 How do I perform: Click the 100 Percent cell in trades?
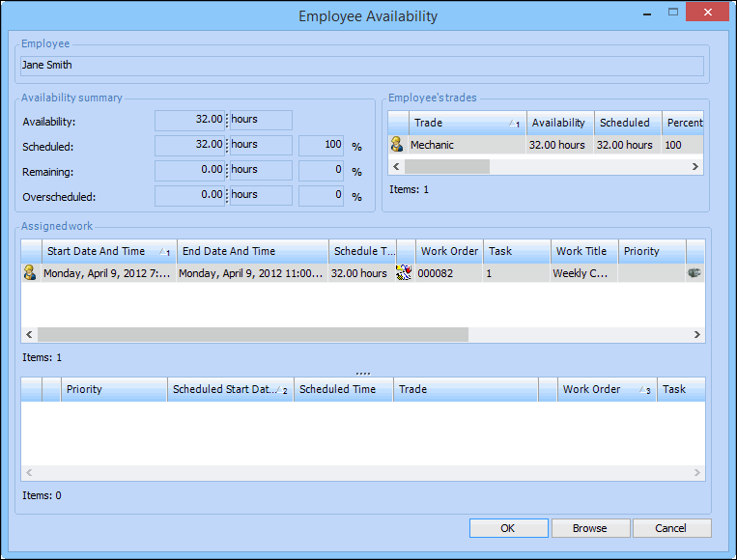click(x=683, y=145)
